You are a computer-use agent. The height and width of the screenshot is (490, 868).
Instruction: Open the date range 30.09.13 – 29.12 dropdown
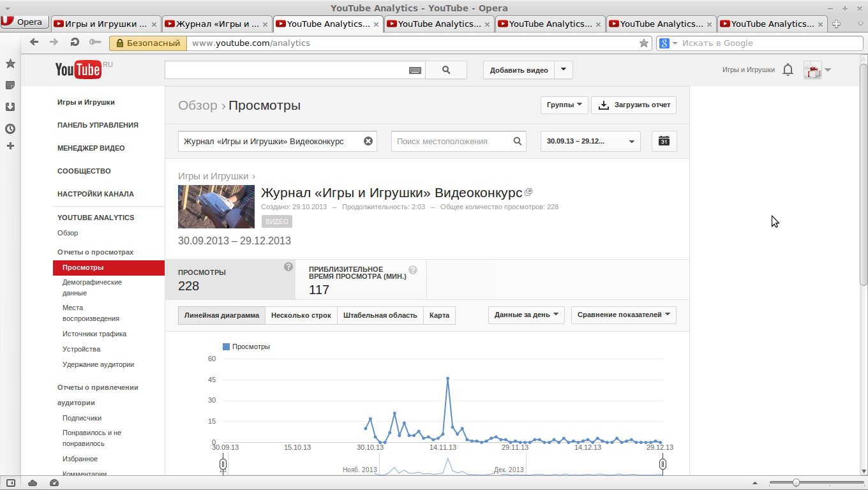[x=590, y=141]
